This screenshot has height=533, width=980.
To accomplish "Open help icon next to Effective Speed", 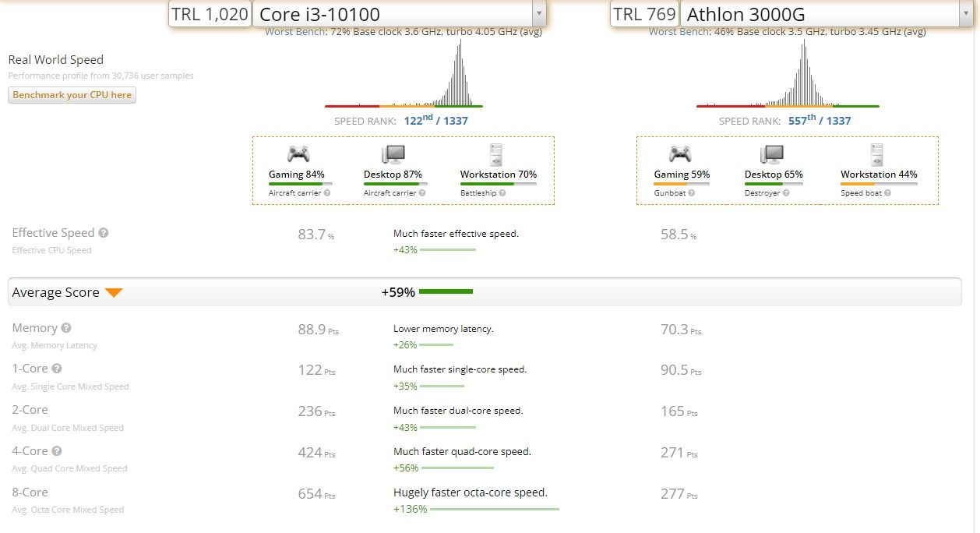I will click(x=104, y=233).
